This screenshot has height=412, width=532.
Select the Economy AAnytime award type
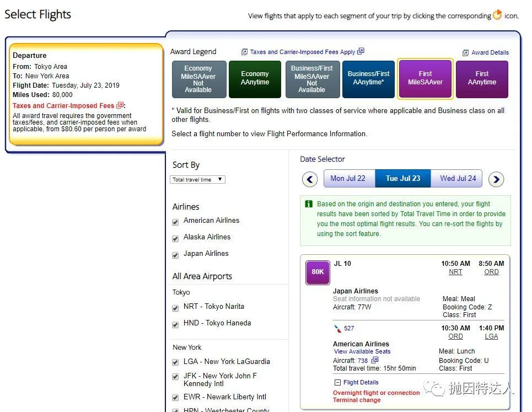(255, 79)
